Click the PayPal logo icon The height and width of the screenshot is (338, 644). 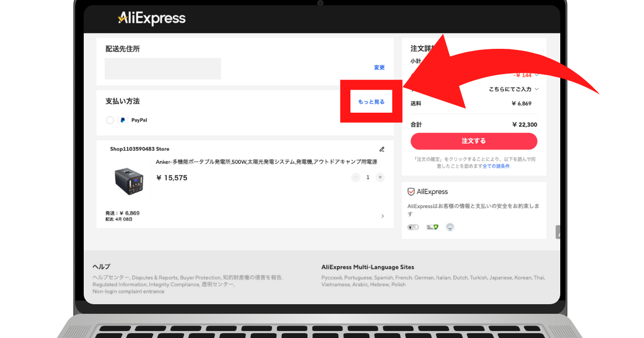coord(123,120)
